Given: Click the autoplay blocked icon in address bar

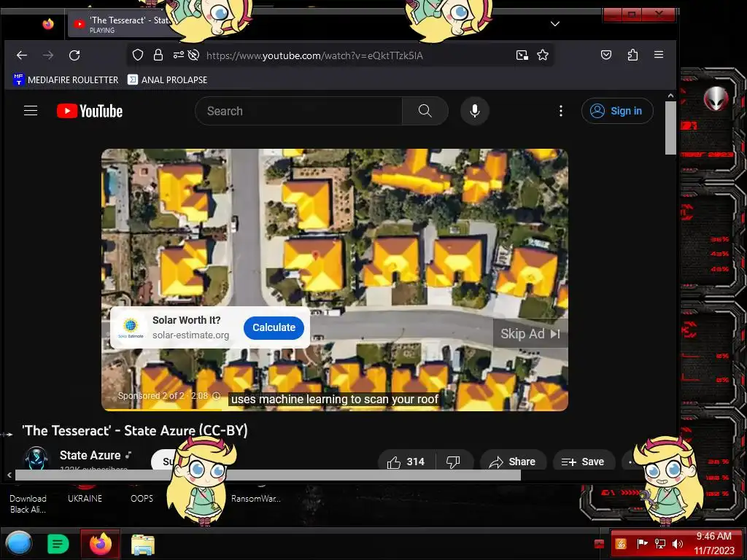Looking at the screenshot, I should coord(193,55).
